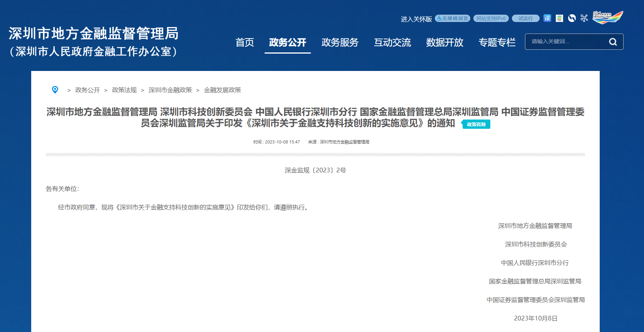Open the blue 深 app icon
Image resolution: width=644 pixels, height=332 pixels.
(547, 18)
